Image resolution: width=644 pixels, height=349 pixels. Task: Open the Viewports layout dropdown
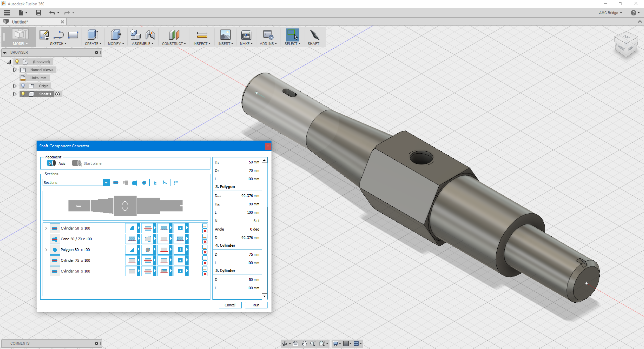(358, 344)
